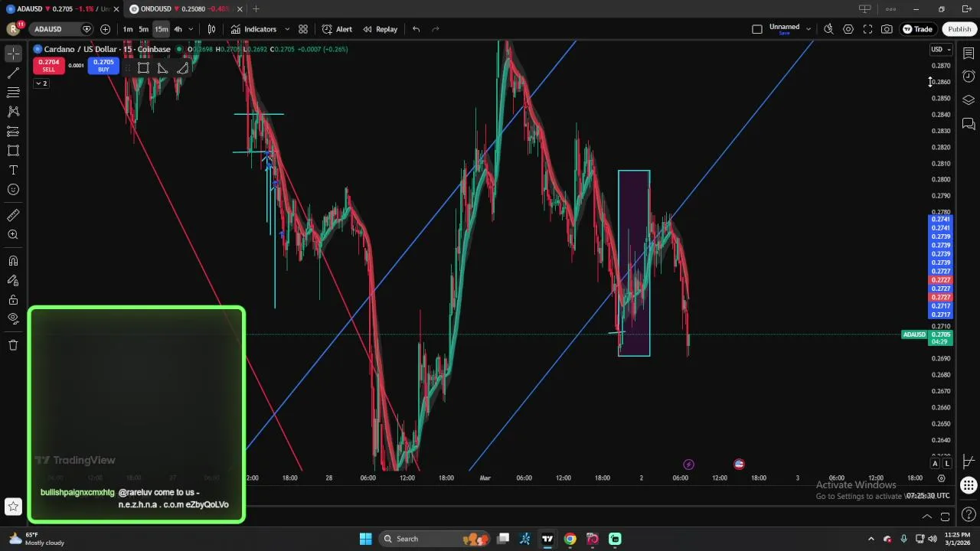Click the blue 0.2705 BUY button
The image size is (980, 551).
click(x=103, y=66)
